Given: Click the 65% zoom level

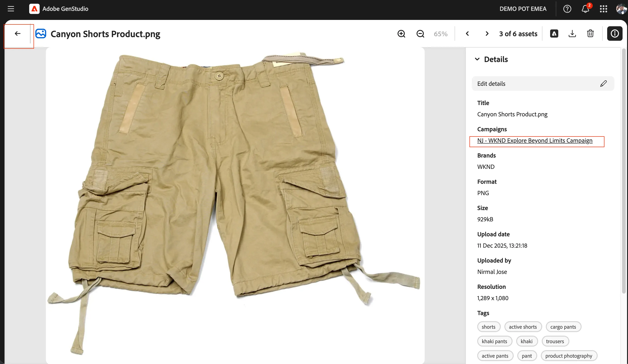Looking at the screenshot, I should [x=440, y=34].
